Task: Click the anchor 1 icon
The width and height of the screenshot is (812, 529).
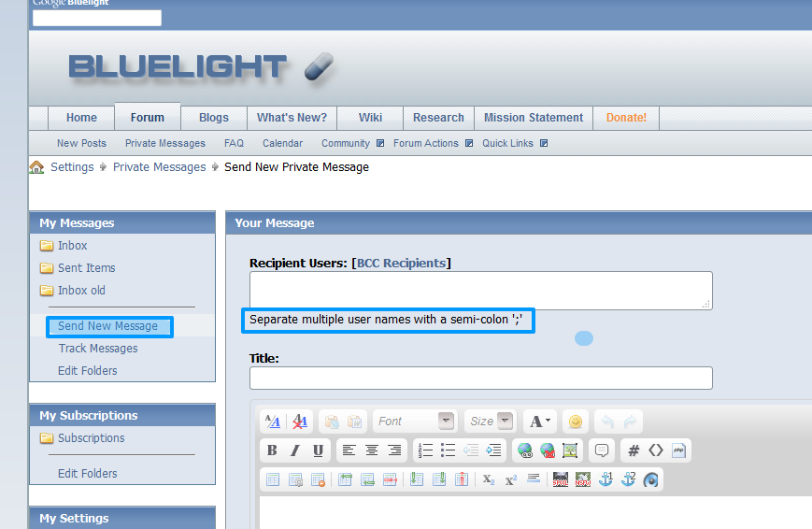Action: [x=605, y=479]
